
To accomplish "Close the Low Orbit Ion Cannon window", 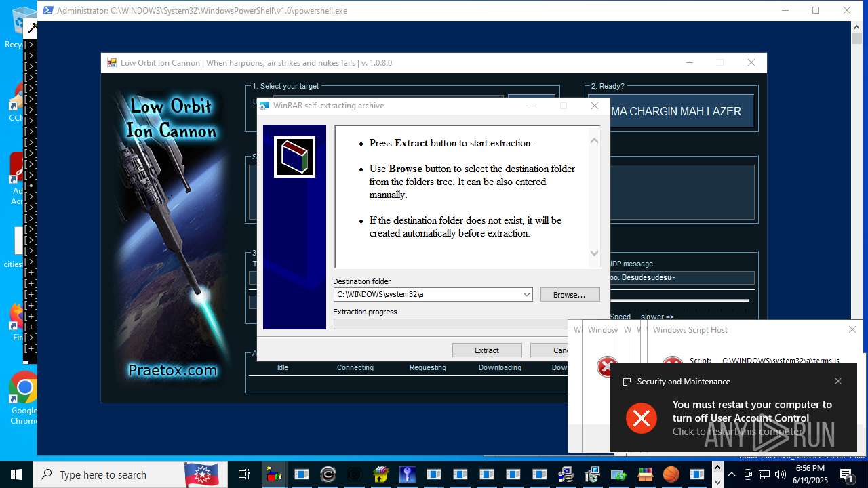I will [x=751, y=63].
